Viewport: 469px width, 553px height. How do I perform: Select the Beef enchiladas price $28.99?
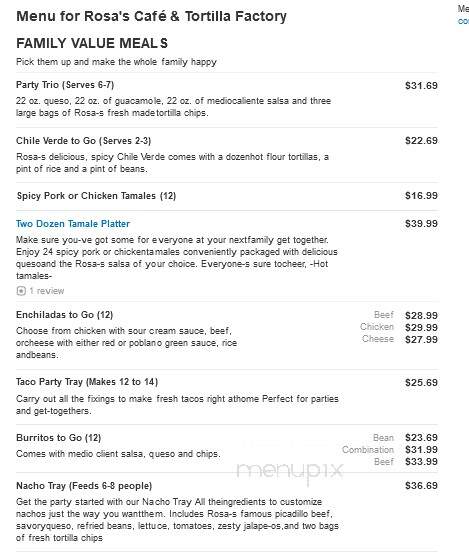421,315
